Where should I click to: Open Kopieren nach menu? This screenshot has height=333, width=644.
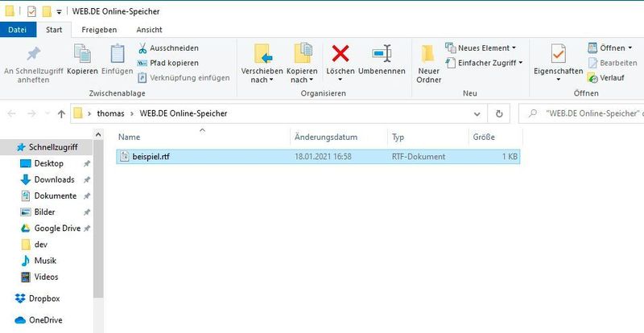pos(302,64)
